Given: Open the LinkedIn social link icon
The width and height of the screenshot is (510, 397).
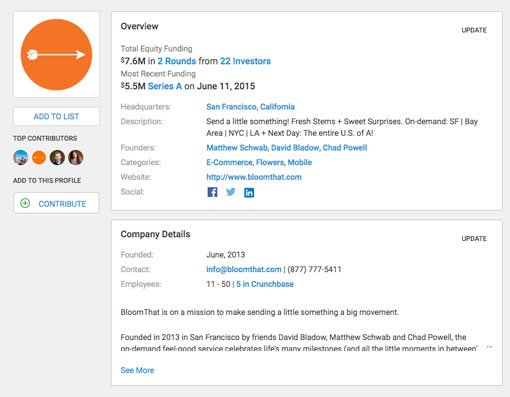Looking at the screenshot, I should pyautogui.click(x=249, y=192).
